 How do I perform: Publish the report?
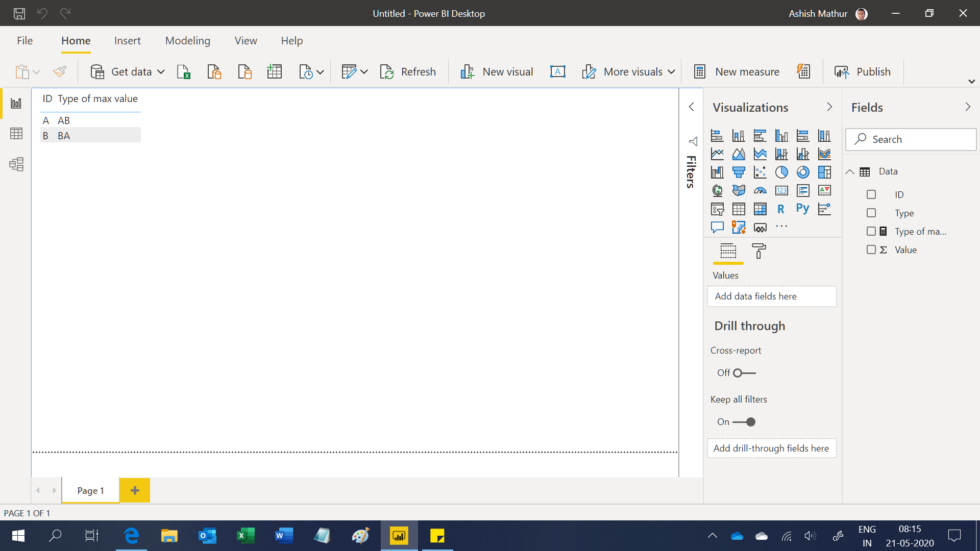tap(863, 72)
